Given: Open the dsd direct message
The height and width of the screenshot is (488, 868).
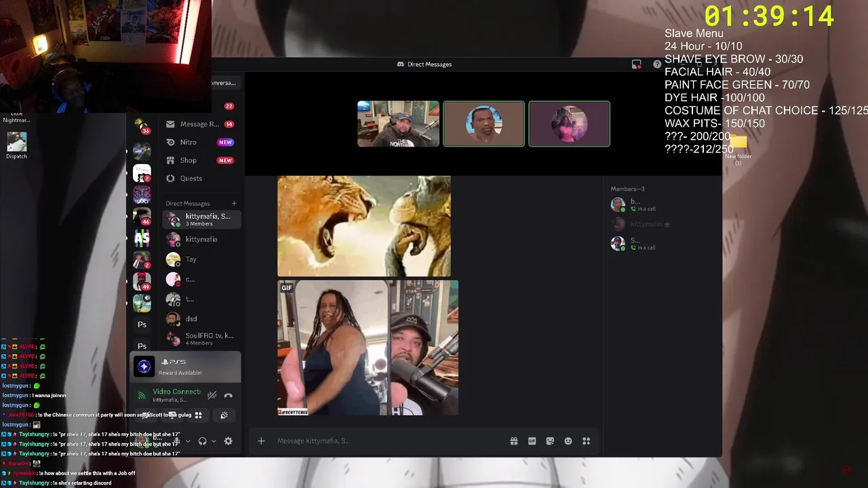Looking at the screenshot, I should [x=201, y=319].
